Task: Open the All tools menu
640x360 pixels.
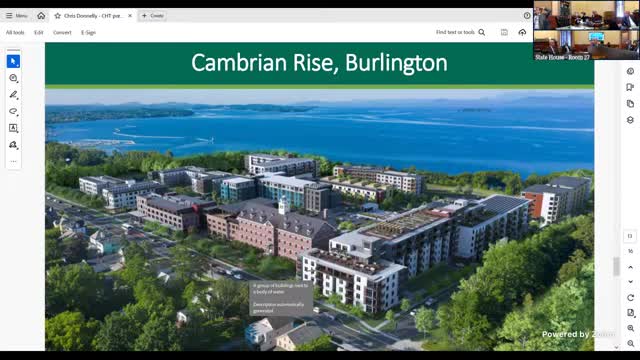Action: [x=15, y=32]
